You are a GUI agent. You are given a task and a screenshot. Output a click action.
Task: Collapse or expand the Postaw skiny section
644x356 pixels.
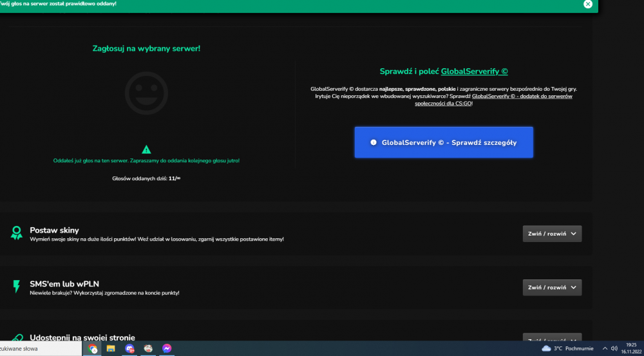[552, 234]
